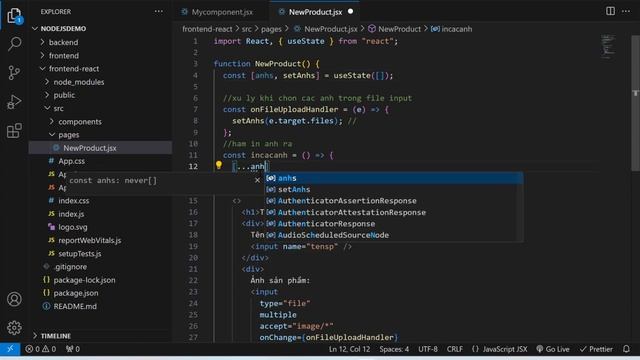This screenshot has width=640, height=360.
Task: Open reportWebVitals.js file
Action: coord(100,240)
